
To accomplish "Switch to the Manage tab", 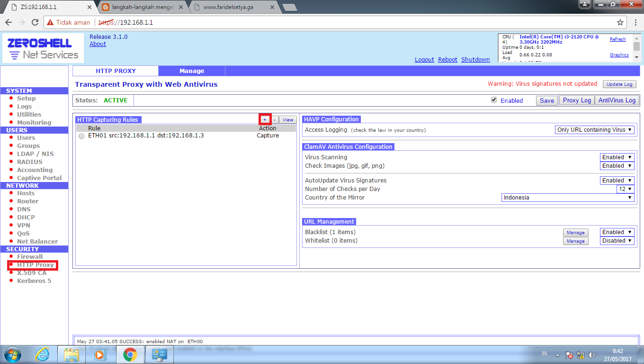I will [191, 70].
